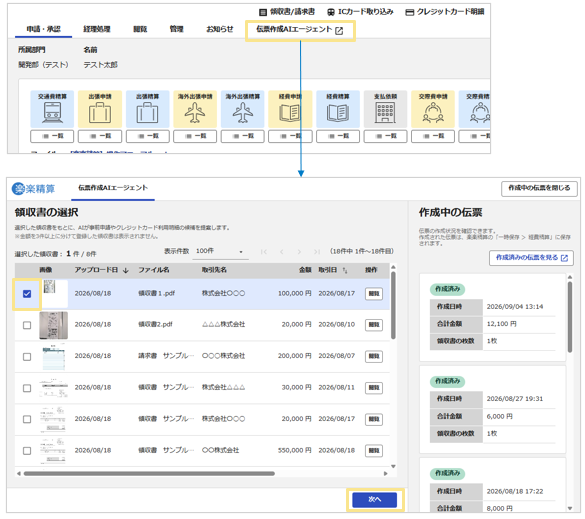Click horizontal scrollbar left arrow of receipt table
This screenshot has height=519, width=585.
(19, 473)
